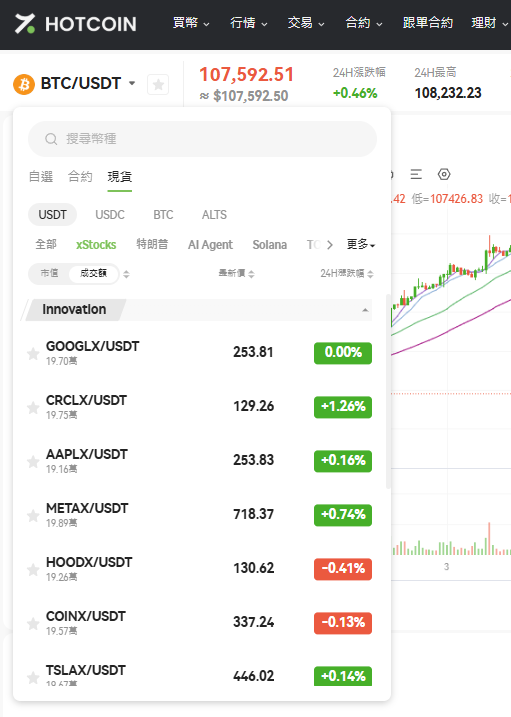Select the USDT quote currency pill

[x=52, y=214]
